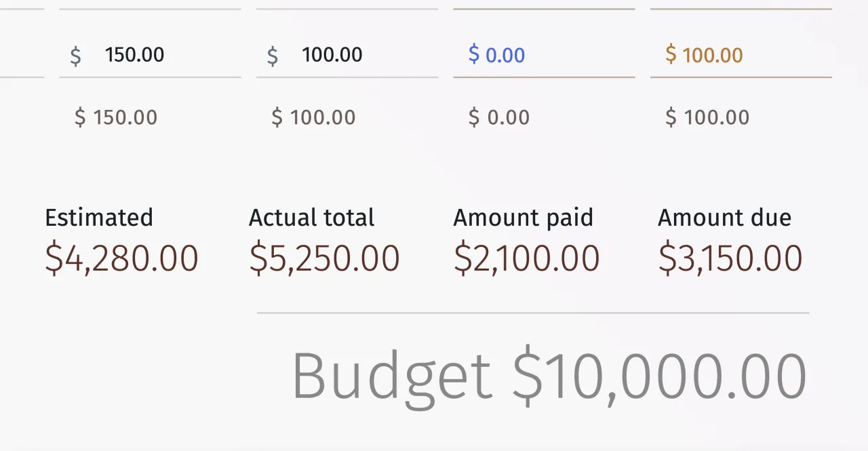The image size is (868, 451).
Task: Click the Actual total label
Action: (312, 218)
